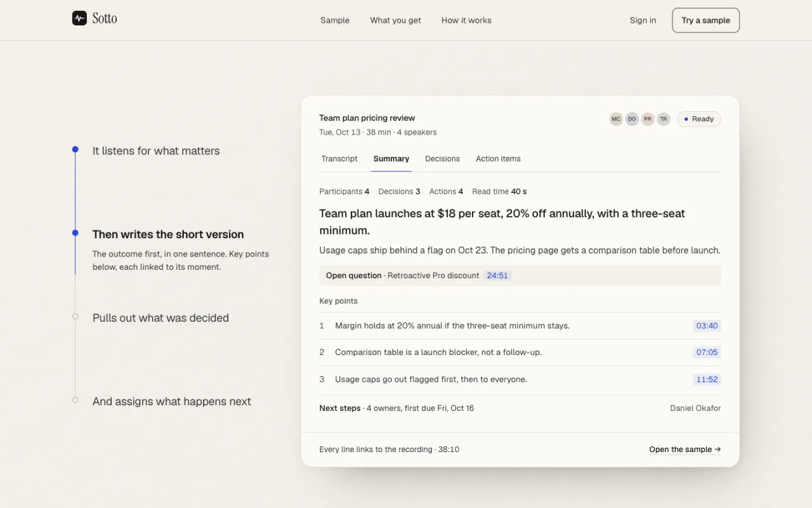Screen dimensions: 812x508
Task: Select the Summary tab
Action: tap(391, 159)
